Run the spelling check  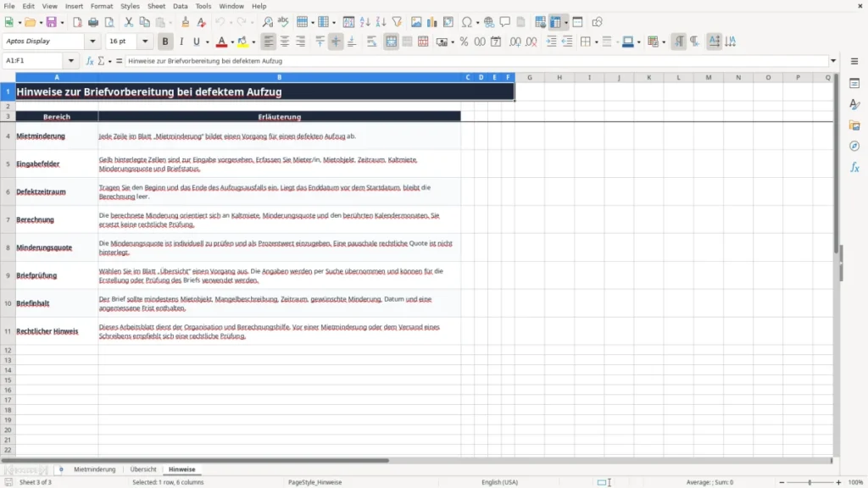click(283, 22)
